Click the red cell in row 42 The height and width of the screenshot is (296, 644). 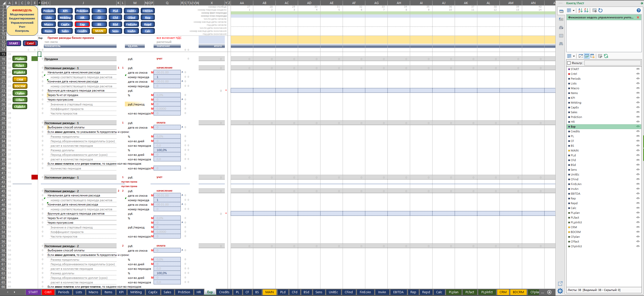pos(34,177)
